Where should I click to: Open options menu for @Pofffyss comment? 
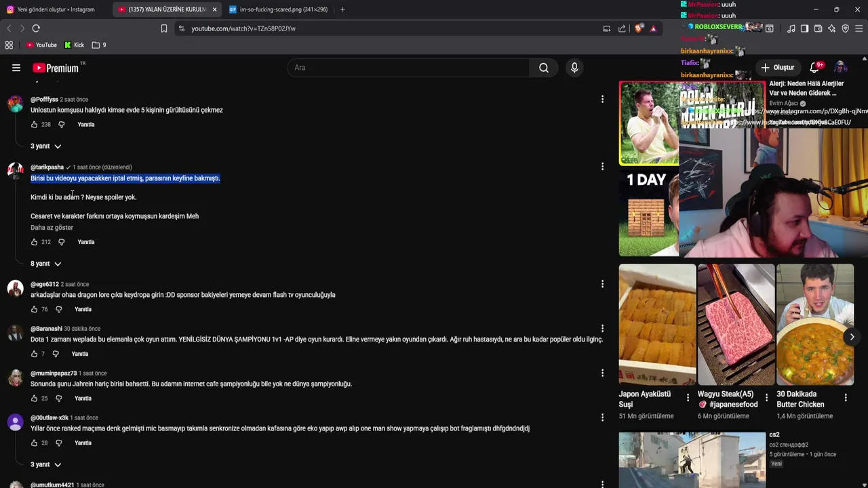click(602, 100)
